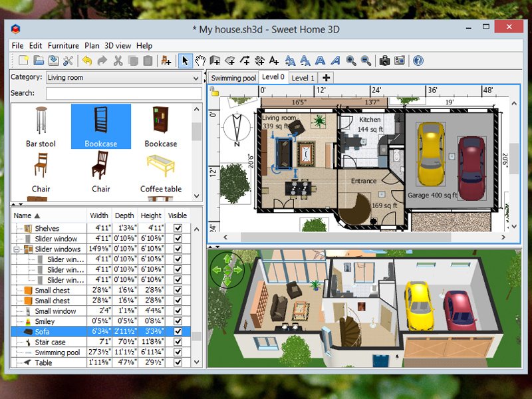
Task: Select the Add text tool
Action: 274,61
